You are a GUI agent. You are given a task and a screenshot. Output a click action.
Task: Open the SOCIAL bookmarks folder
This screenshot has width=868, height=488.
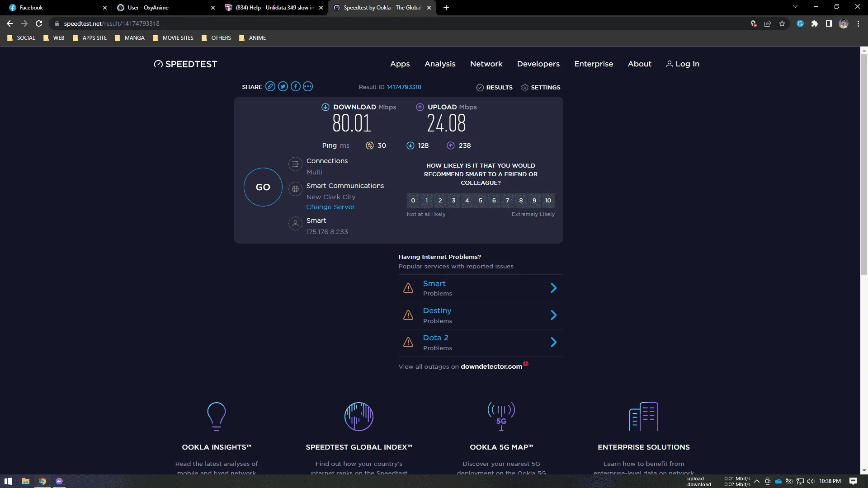click(x=21, y=38)
